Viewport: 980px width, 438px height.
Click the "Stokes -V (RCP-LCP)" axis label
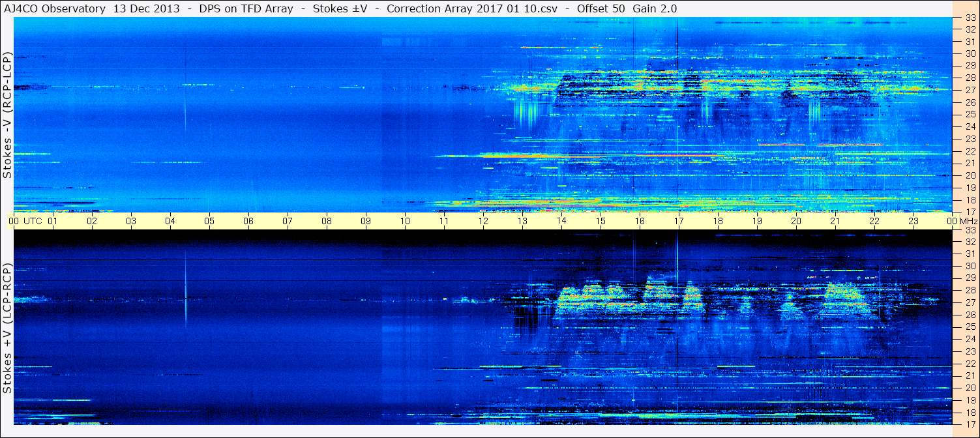pos(8,115)
